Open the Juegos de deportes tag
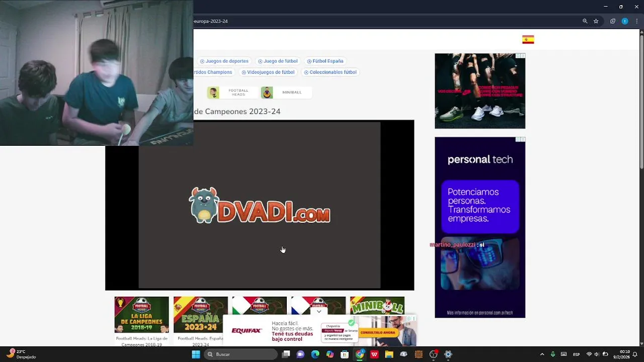This screenshot has width=644, height=362. tap(224, 61)
